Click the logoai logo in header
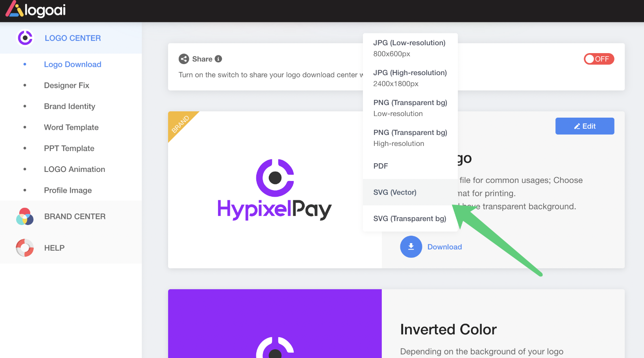Image resolution: width=644 pixels, height=358 pixels. [x=35, y=9]
